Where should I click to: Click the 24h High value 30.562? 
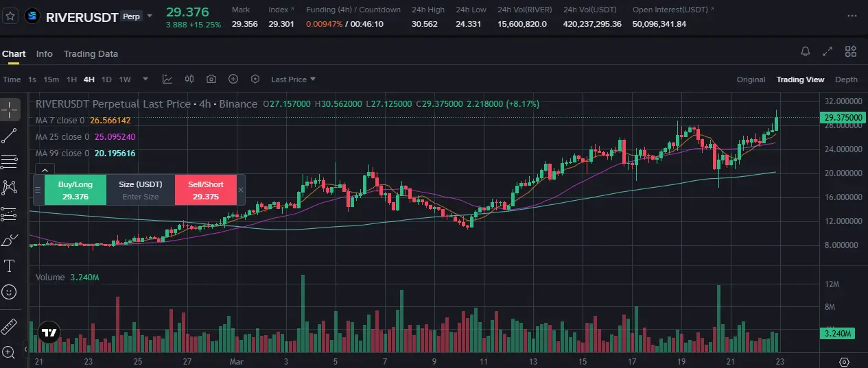click(x=424, y=24)
